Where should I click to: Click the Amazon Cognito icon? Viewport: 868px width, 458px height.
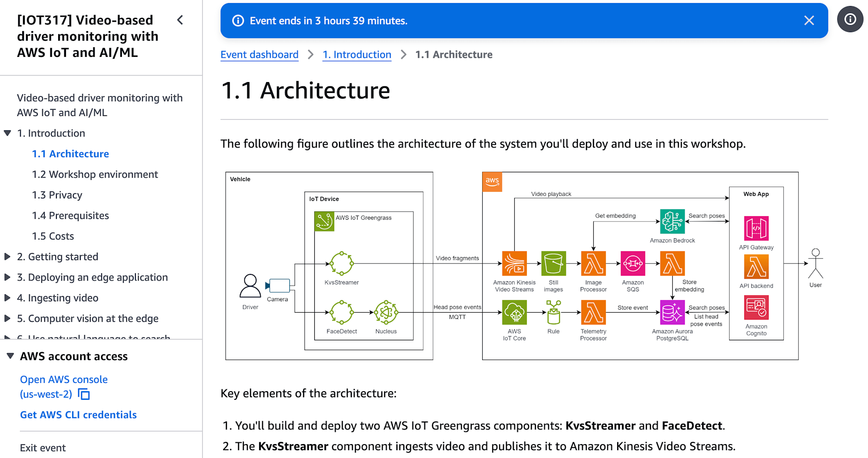pos(756,307)
